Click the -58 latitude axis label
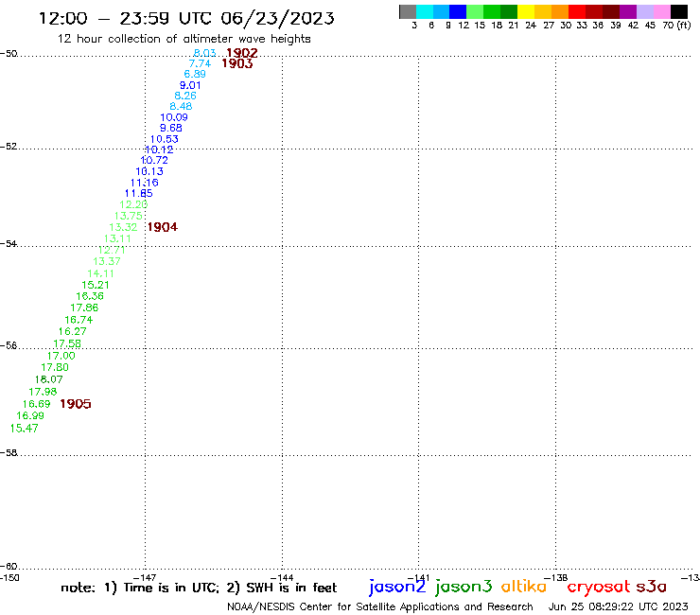Screen dimensions: 700x615 [x=9, y=452]
